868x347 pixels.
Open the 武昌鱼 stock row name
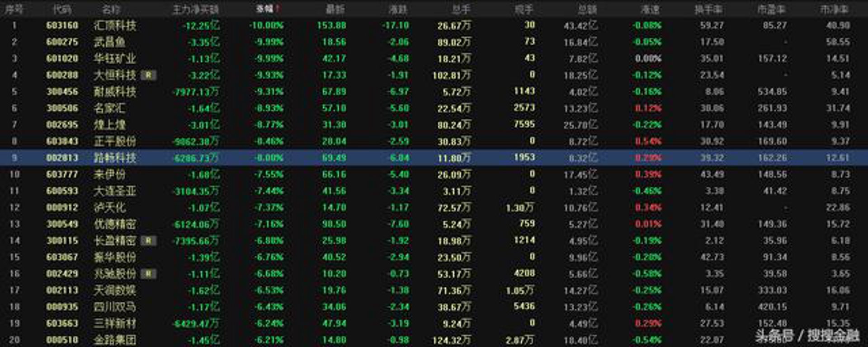109,42
